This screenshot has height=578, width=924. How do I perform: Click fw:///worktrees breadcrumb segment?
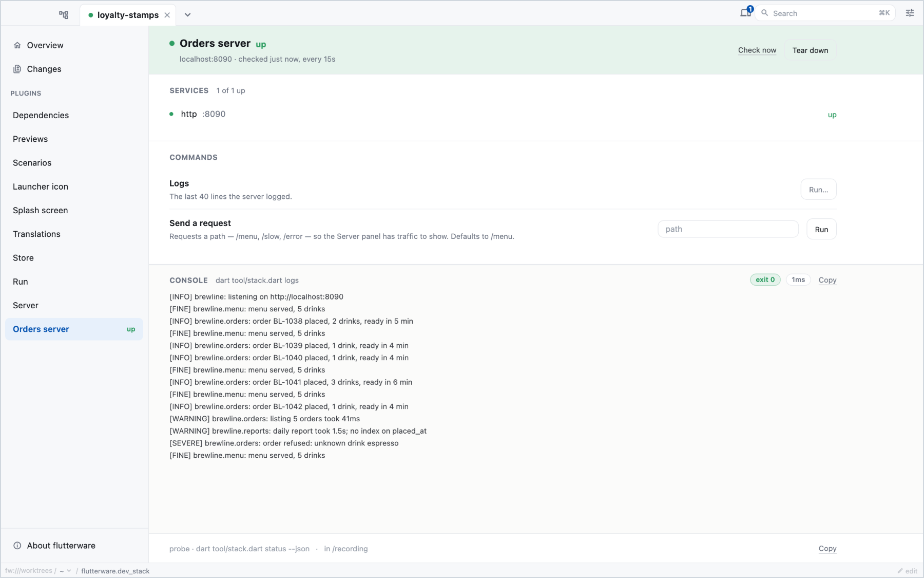pos(29,571)
